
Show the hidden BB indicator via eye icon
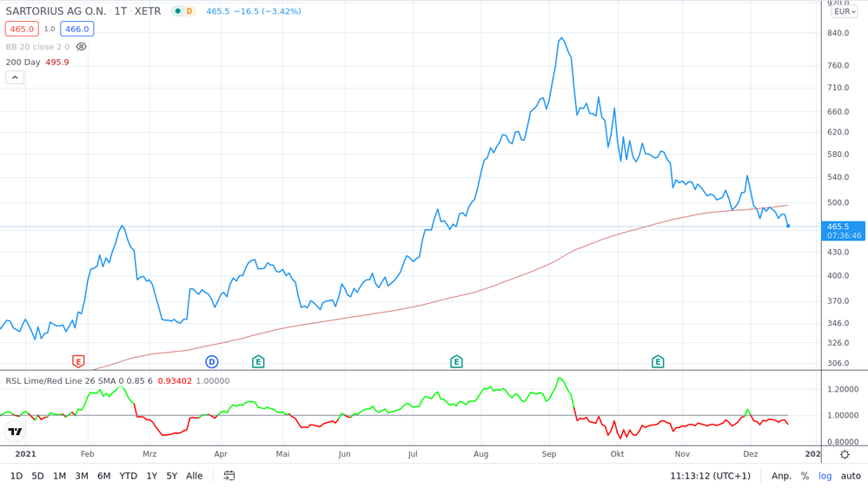(x=82, y=47)
